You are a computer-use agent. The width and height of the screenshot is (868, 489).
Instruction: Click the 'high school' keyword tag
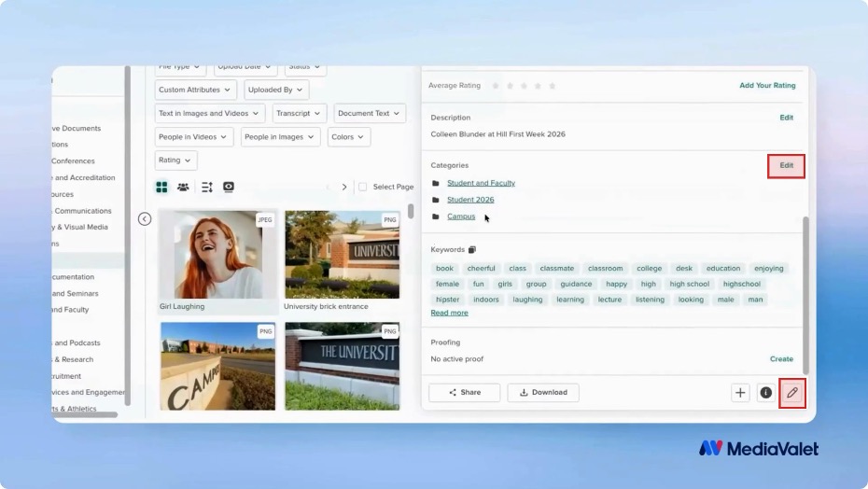[689, 284]
